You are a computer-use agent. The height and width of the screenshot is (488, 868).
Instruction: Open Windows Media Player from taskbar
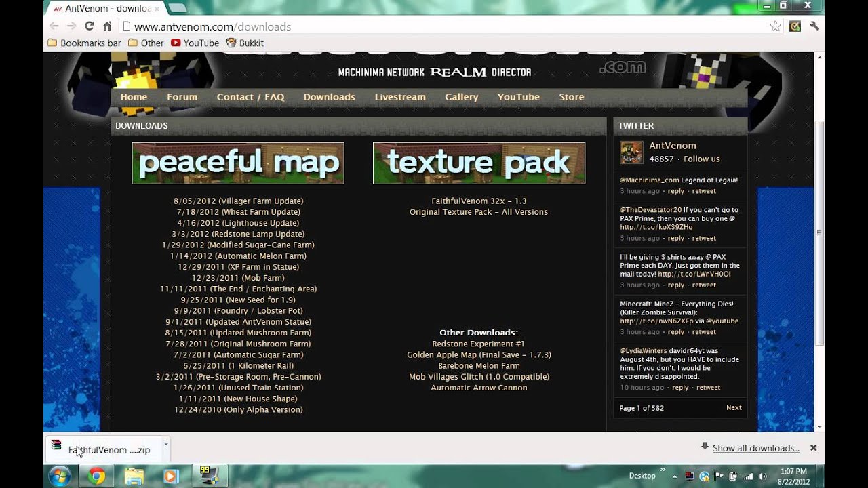(x=171, y=476)
